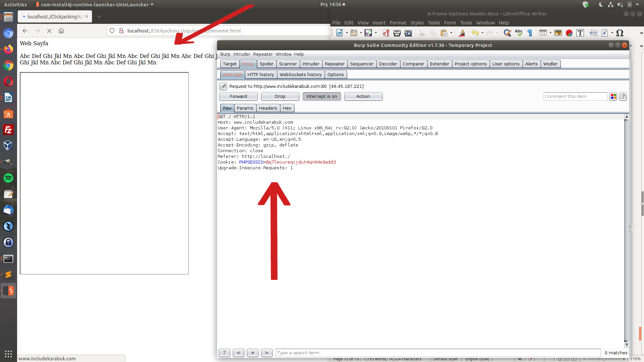Image resolution: width=644 pixels, height=362 pixels.
Task: Open Find & Replace in Writer toolbar
Action: coord(507,33)
